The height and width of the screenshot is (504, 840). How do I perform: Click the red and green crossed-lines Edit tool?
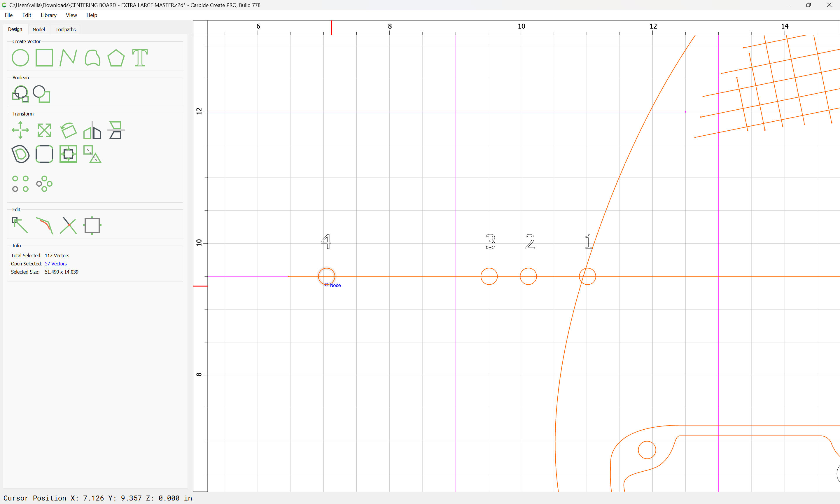pyautogui.click(x=68, y=225)
